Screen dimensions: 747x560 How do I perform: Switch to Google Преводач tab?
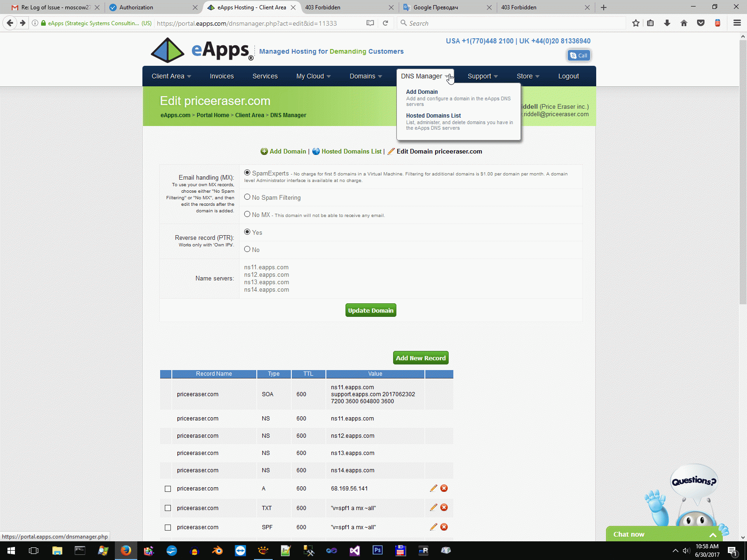(x=447, y=7)
